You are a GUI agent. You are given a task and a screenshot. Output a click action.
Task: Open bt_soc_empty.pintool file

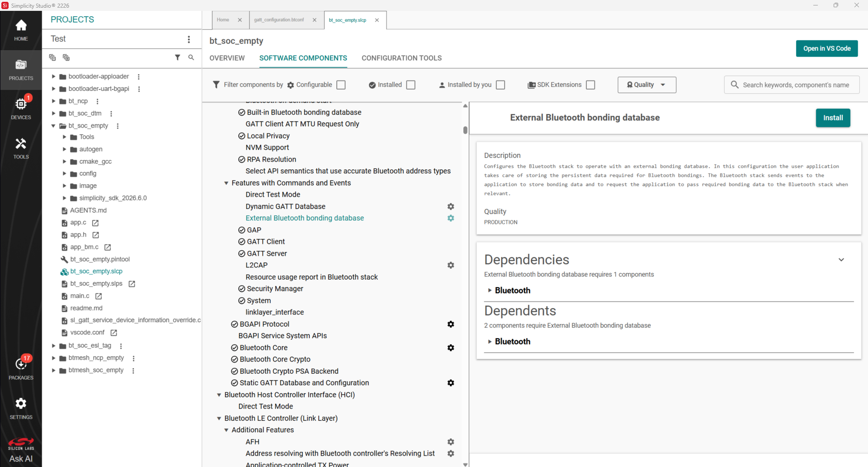pyautogui.click(x=100, y=259)
